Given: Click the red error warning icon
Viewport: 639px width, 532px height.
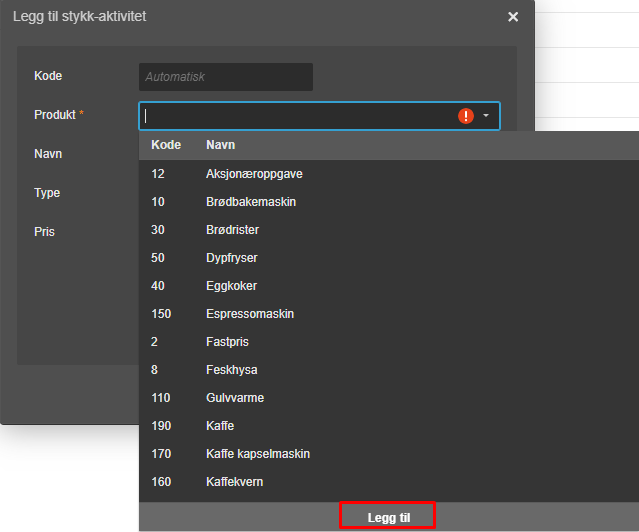Looking at the screenshot, I should tap(465, 116).
